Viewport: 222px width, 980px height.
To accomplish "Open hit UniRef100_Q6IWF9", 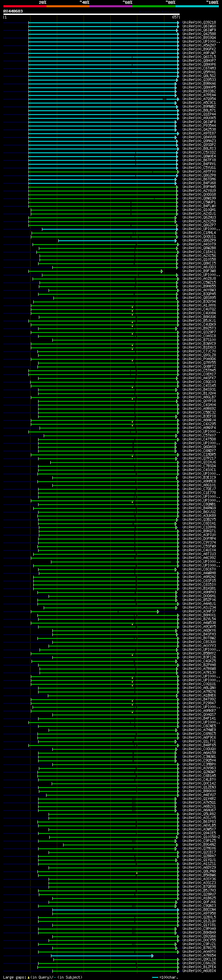I will coord(199,30).
